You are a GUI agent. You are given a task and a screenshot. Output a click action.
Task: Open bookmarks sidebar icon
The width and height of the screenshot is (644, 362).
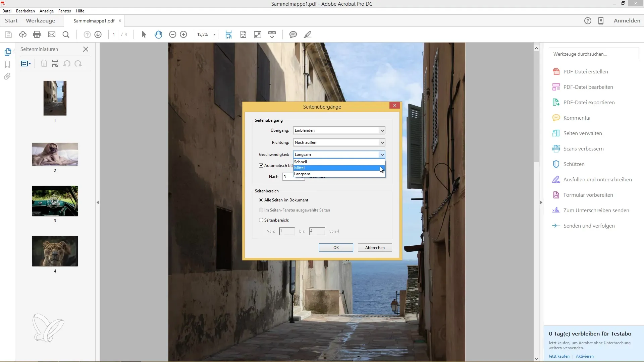[x=7, y=64]
